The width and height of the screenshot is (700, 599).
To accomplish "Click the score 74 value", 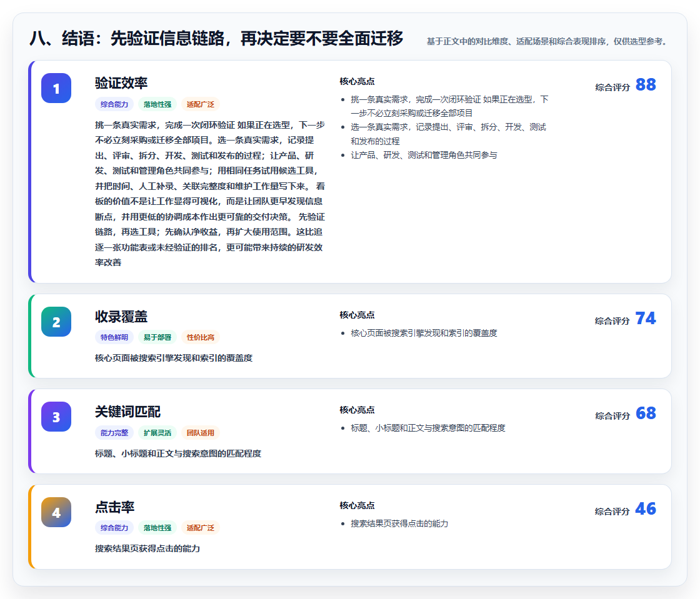I will tap(646, 318).
